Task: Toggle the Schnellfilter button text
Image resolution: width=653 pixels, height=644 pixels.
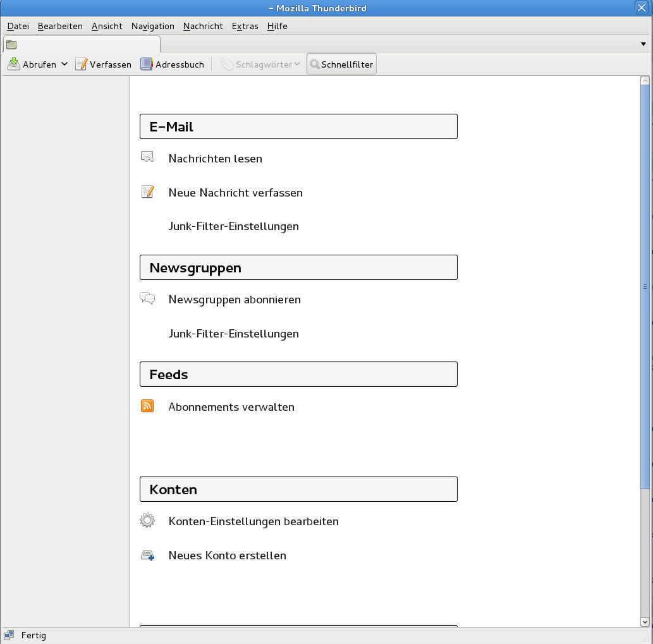Action: point(347,64)
